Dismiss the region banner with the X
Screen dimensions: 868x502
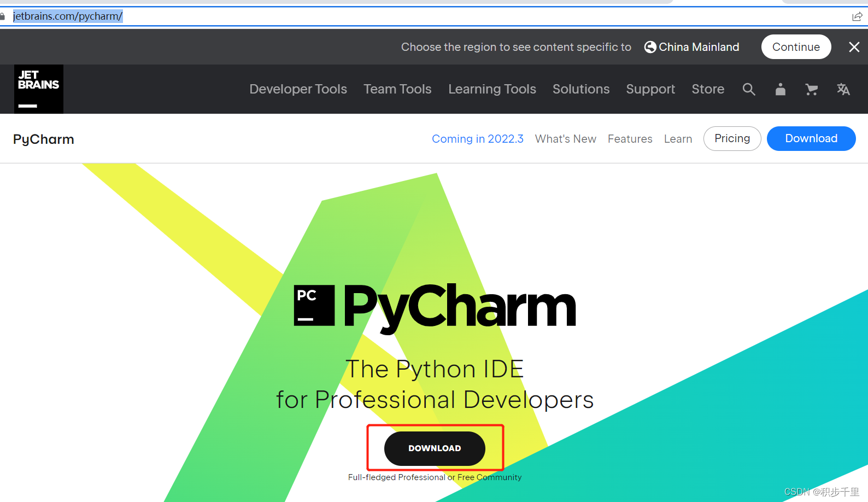(x=854, y=47)
